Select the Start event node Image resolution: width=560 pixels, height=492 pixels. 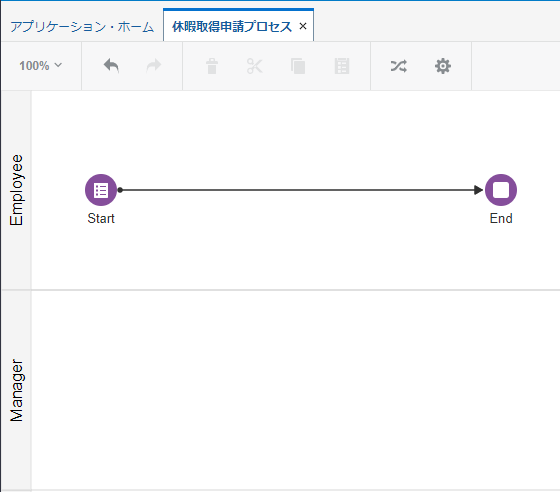point(101,190)
